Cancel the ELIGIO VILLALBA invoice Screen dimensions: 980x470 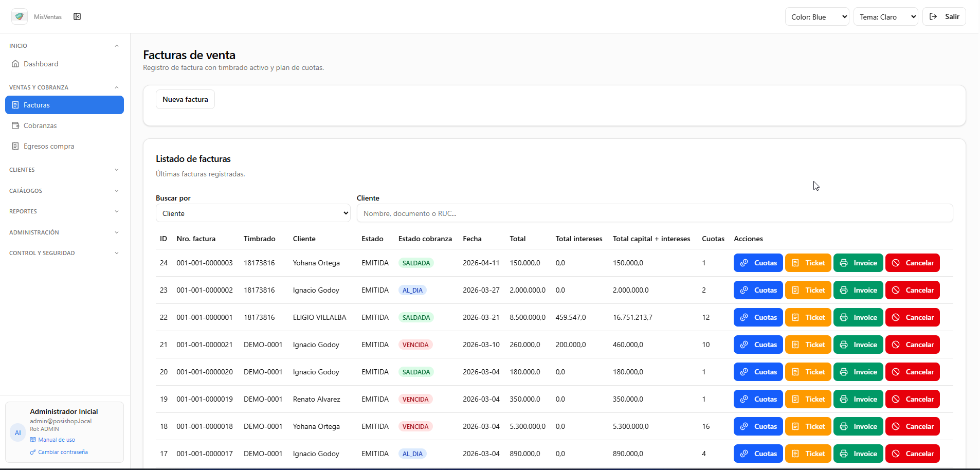(913, 317)
